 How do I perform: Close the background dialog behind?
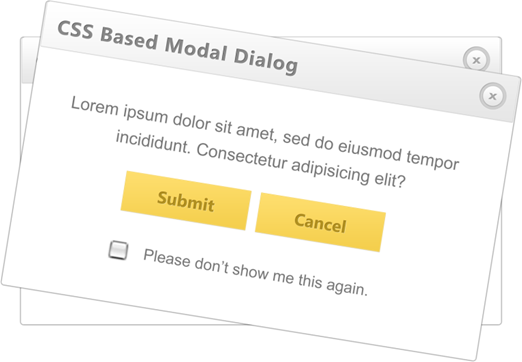pyautogui.click(x=476, y=60)
